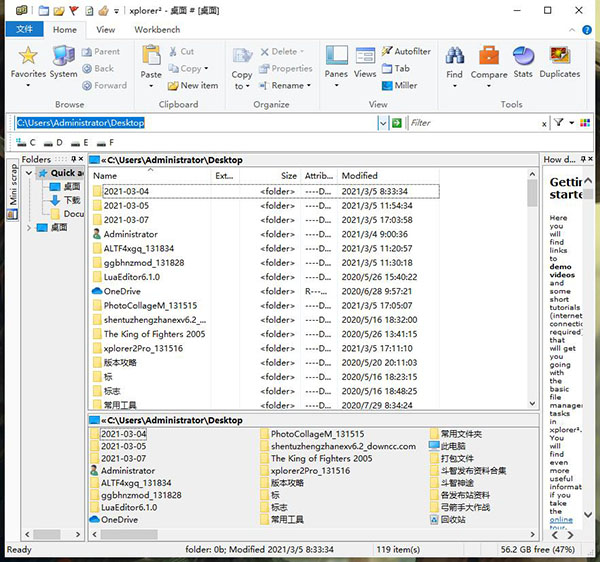Click the Rename button
The width and height of the screenshot is (600, 562).
282,85
